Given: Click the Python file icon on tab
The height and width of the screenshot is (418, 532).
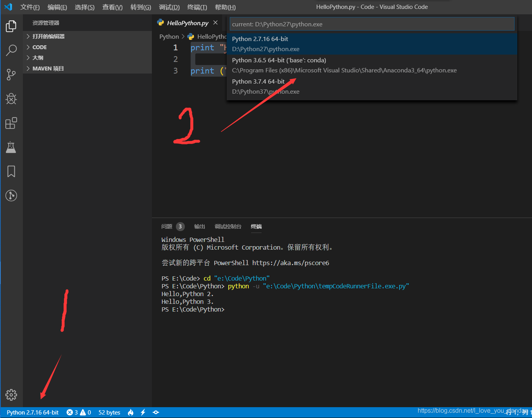Looking at the screenshot, I should point(160,23).
